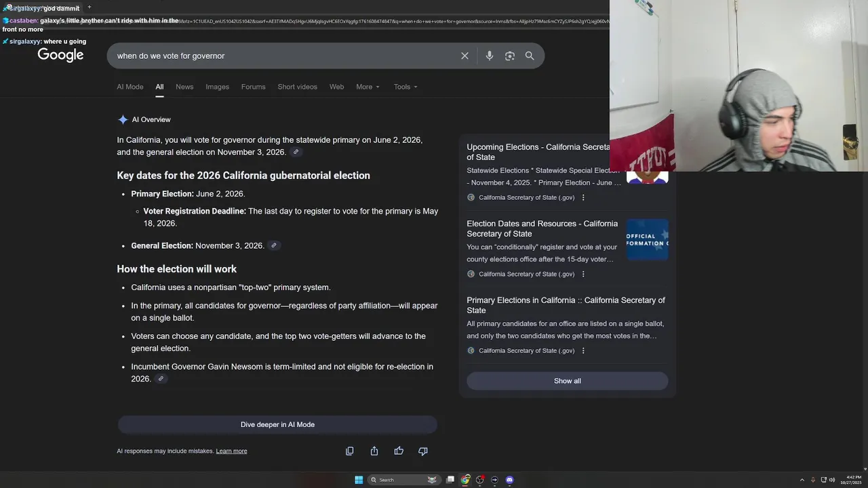Click the taskbar Search box
868x488 pixels.
(x=403, y=480)
